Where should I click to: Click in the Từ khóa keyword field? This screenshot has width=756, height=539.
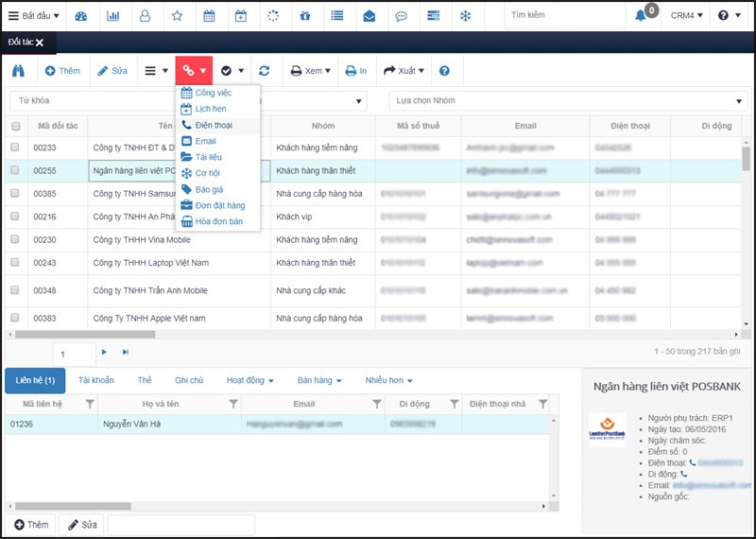click(x=94, y=101)
